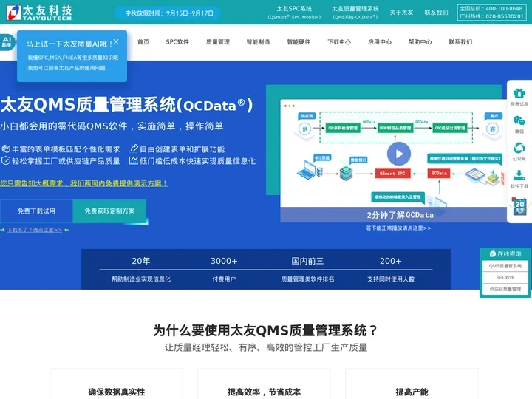This screenshot has height=399, width=532.
Task: Open the 首页 nav menu item
Action: click(x=143, y=42)
